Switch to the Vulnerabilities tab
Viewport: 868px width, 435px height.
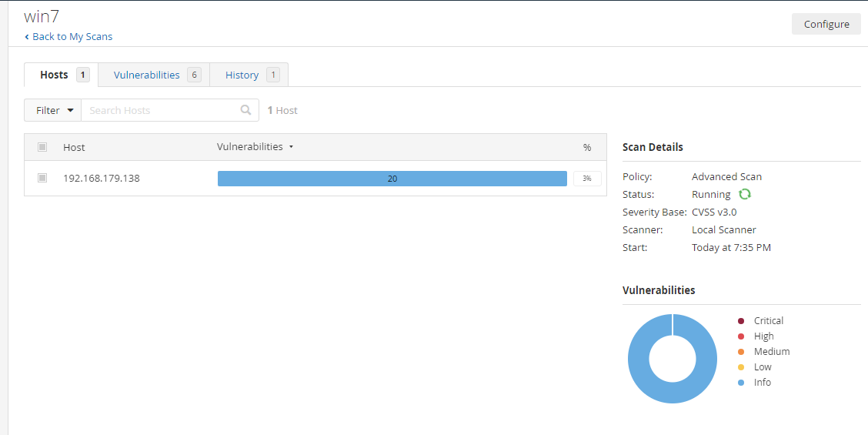click(154, 75)
